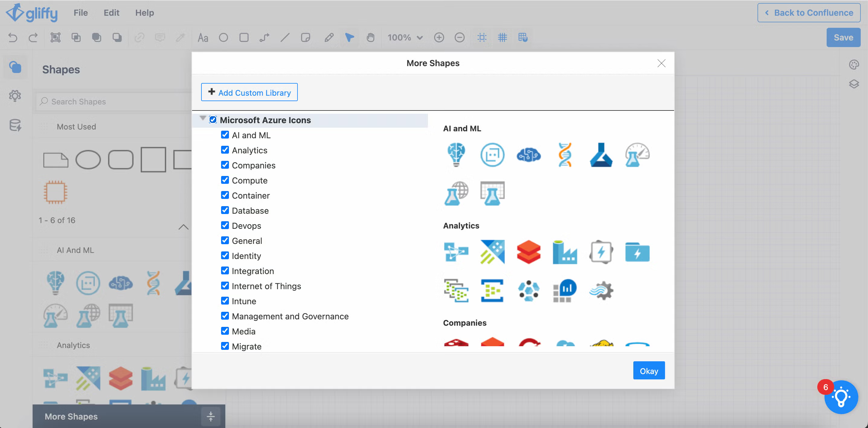This screenshot has height=428, width=868.
Task: Activate the hand pan tool
Action: [370, 37]
